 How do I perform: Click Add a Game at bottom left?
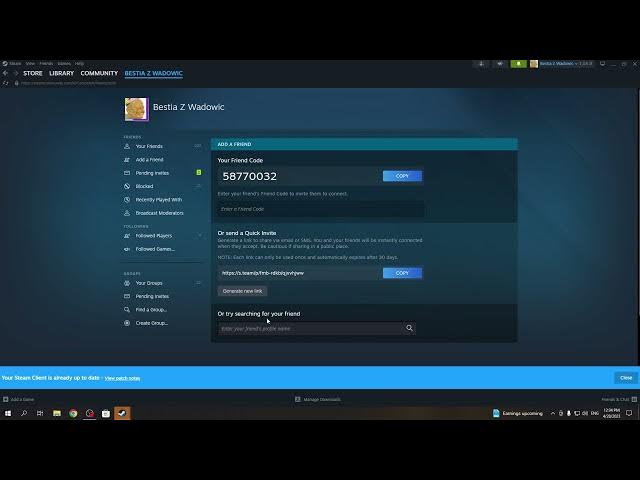19,400
